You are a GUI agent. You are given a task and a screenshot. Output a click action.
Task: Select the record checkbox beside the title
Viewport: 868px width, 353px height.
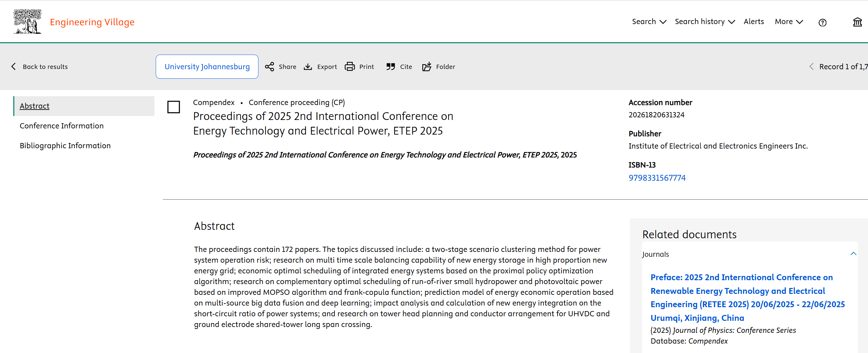174,107
